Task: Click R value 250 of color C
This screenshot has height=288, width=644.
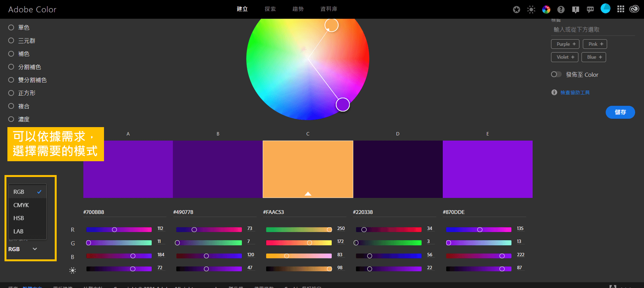Action: click(341, 228)
